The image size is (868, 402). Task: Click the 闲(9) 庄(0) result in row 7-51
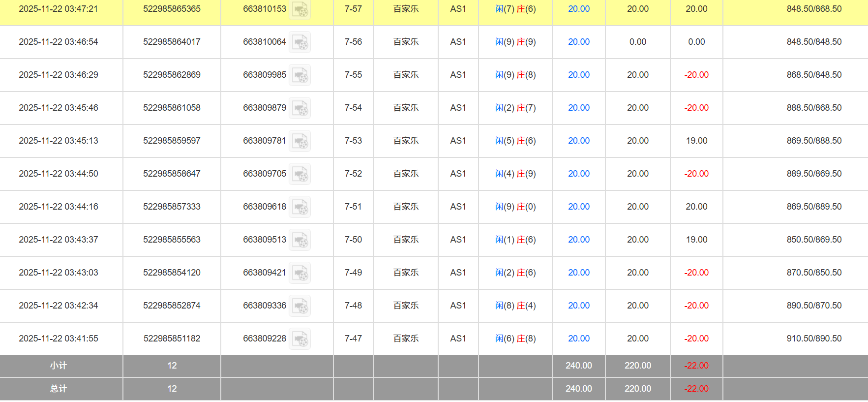coord(515,207)
